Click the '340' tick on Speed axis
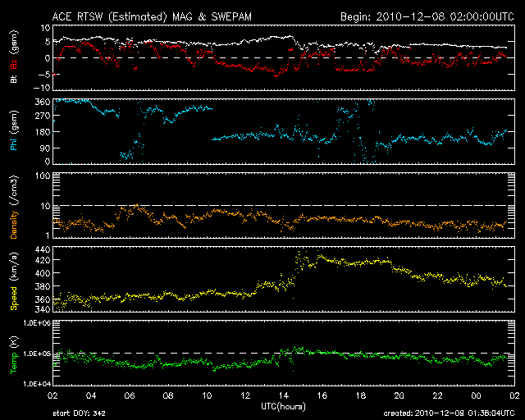 [43, 309]
